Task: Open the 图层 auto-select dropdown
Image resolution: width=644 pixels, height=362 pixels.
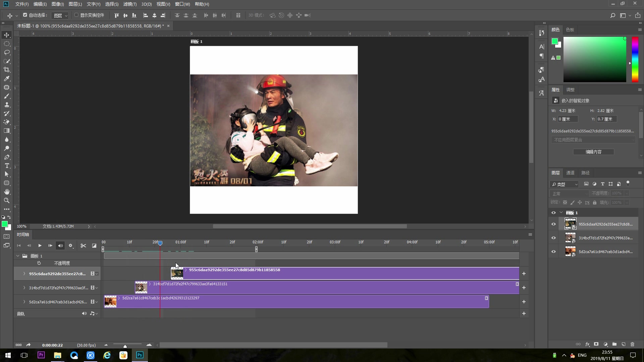Action: click(x=61, y=15)
